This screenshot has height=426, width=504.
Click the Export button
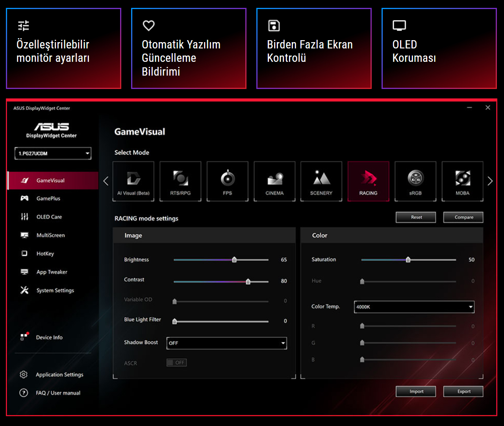[463, 391]
